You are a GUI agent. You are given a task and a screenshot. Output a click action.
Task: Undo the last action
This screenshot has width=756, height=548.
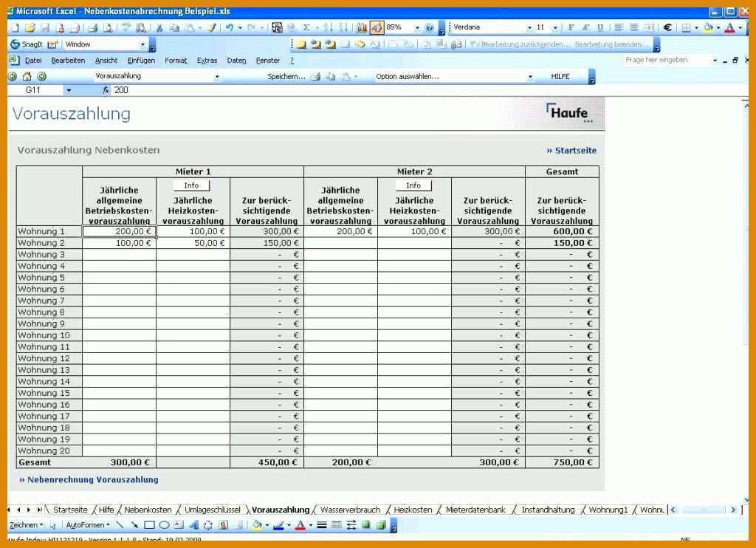coord(230,27)
